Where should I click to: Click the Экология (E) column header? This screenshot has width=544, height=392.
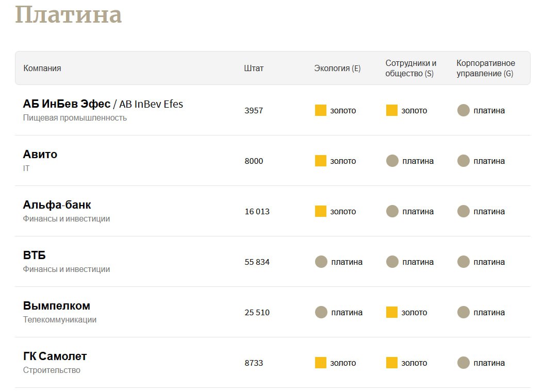coord(337,68)
